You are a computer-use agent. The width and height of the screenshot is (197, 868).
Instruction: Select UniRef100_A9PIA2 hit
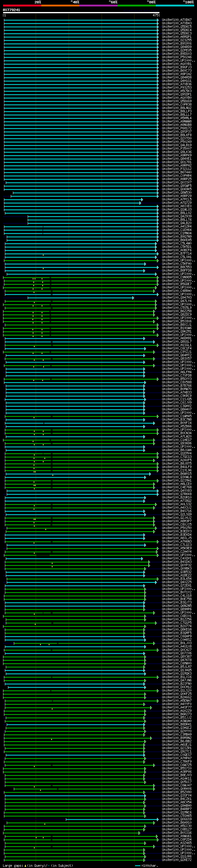point(177,74)
